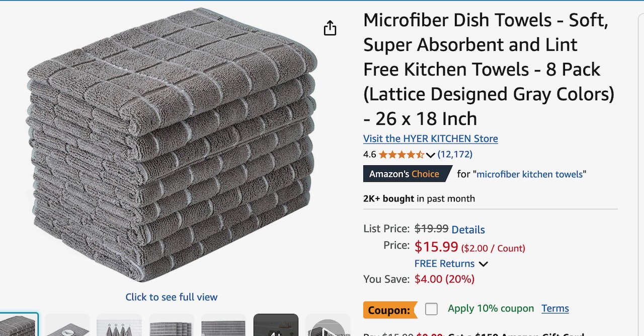The width and height of the screenshot is (644, 336).
Task: Open the star rating breakdown chevron
Action: tap(430, 155)
